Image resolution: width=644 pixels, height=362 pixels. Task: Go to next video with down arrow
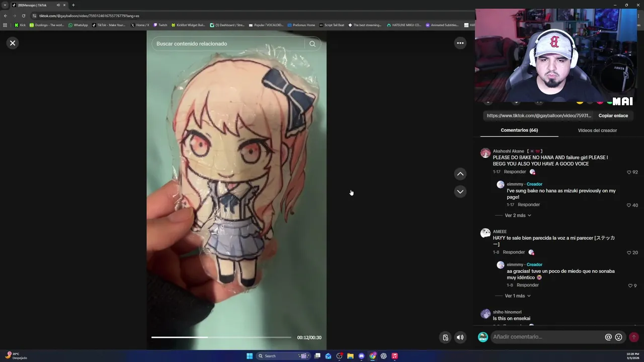[x=460, y=192]
